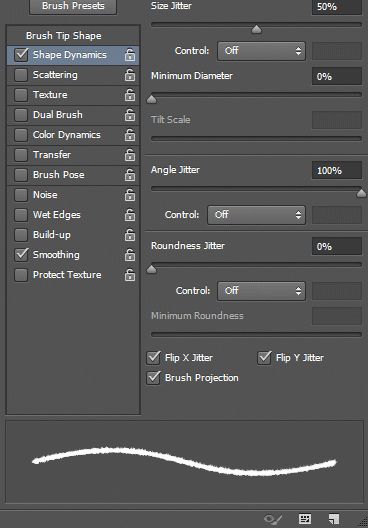Disable the Smoothing checkbox
Viewport: 368px width, 528px height.
tap(21, 255)
